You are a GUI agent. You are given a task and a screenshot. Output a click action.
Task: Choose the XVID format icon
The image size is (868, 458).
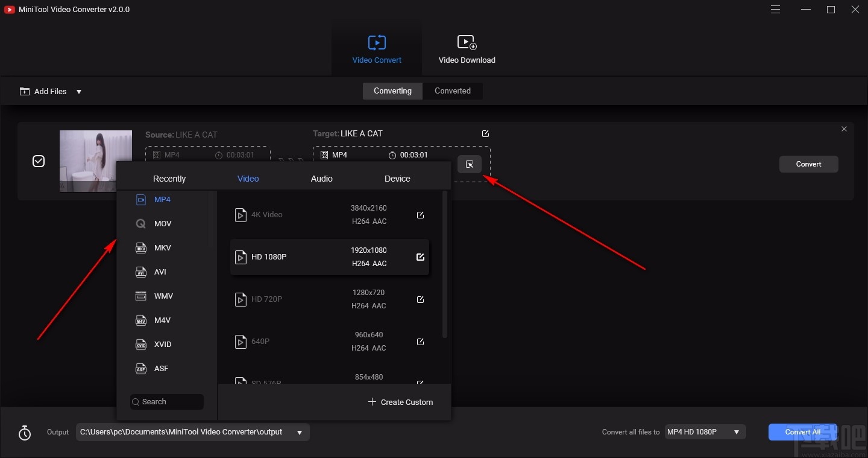(141, 345)
